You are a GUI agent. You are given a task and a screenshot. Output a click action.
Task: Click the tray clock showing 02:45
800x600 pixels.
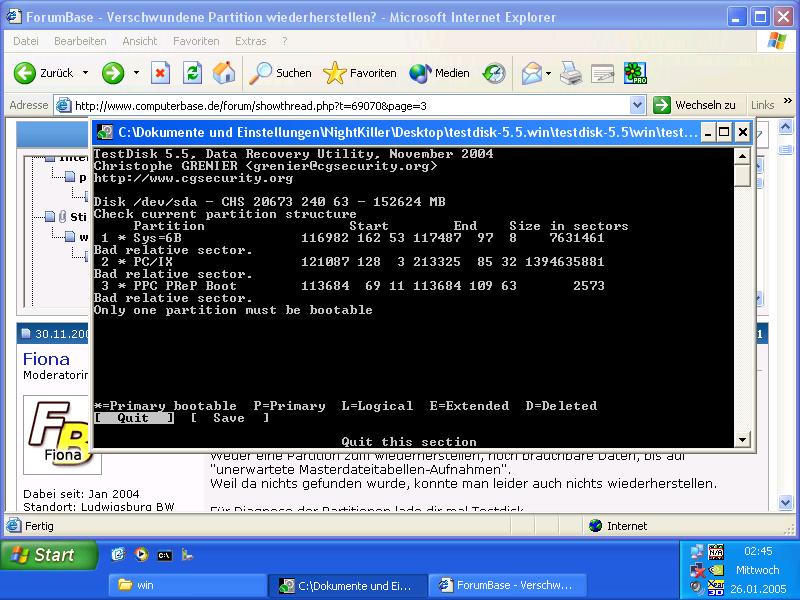click(758, 551)
